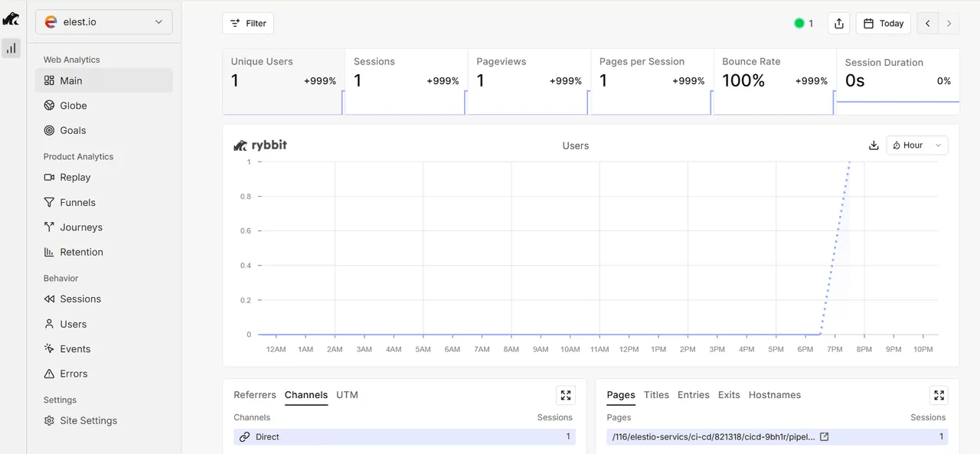Open Site Settings

(x=103, y=420)
